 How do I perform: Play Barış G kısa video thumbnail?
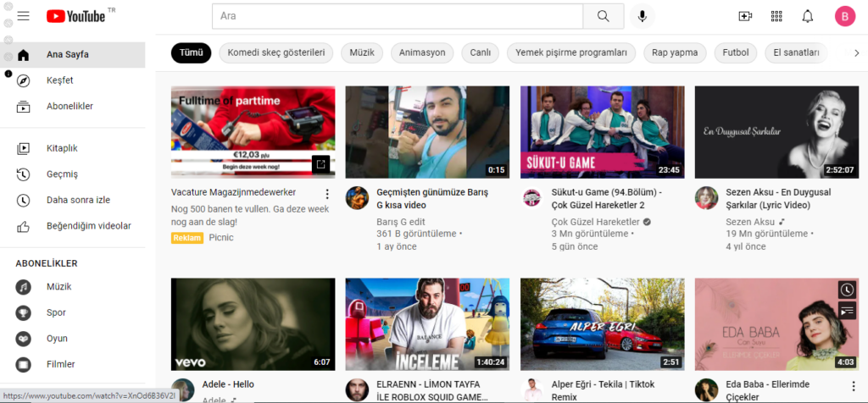pos(427,132)
